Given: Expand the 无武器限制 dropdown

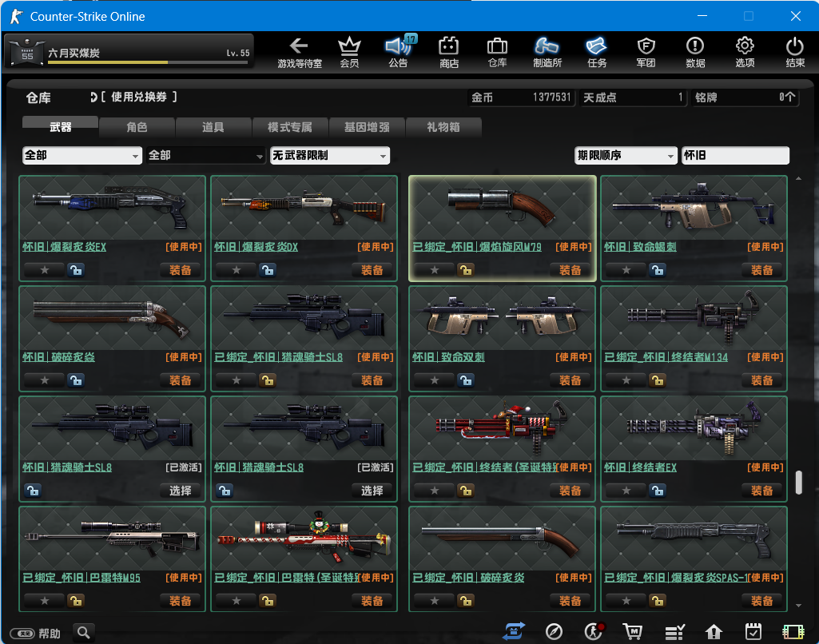Looking at the screenshot, I should click(x=329, y=155).
